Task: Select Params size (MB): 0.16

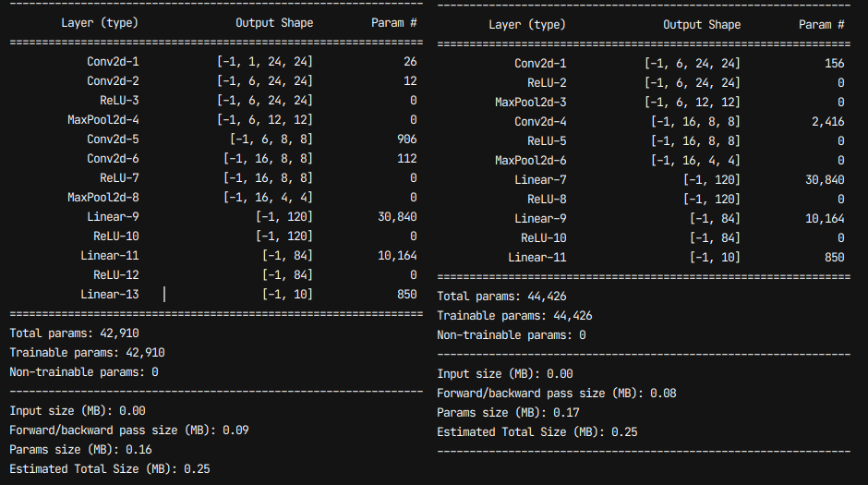Action: pyautogui.click(x=81, y=450)
